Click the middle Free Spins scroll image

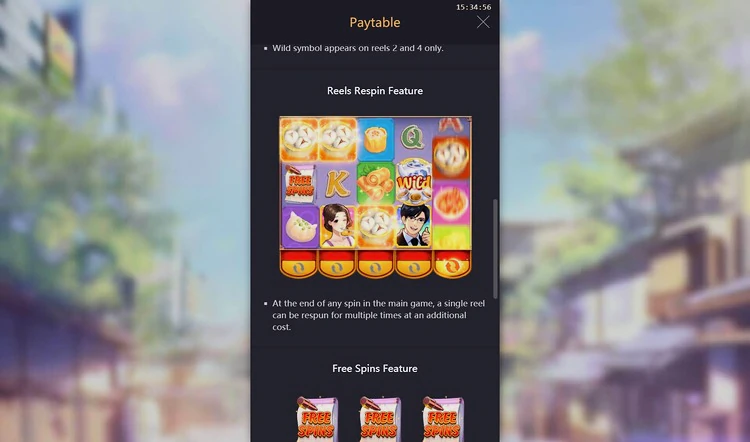coord(380,420)
